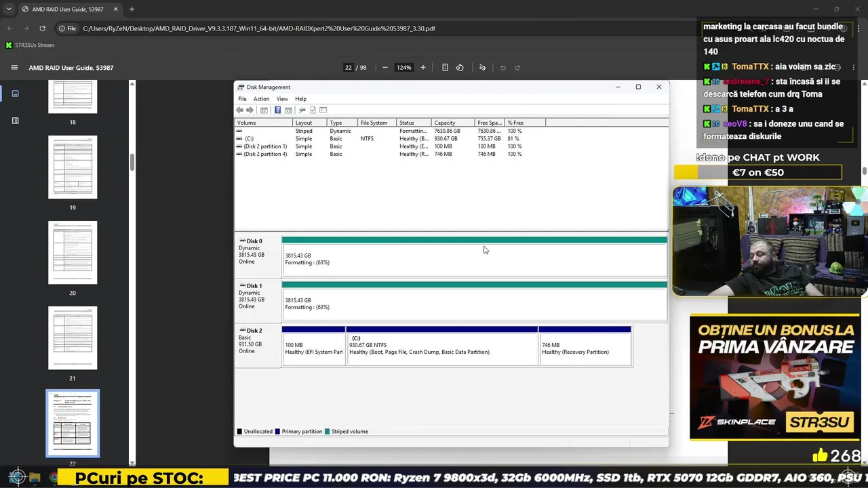The image size is (868, 488).
Task: Sort by the Type column header
Action: tap(342, 123)
